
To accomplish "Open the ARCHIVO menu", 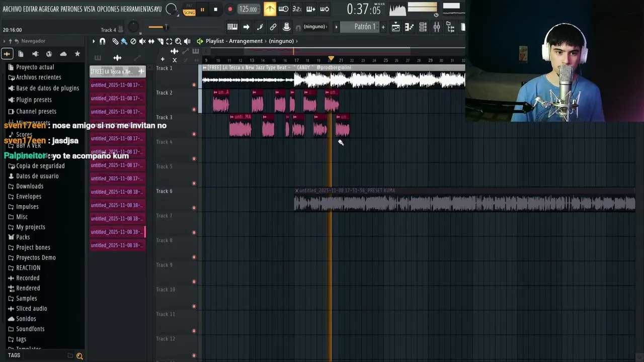I will pyautogui.click(x=12, y=9).
